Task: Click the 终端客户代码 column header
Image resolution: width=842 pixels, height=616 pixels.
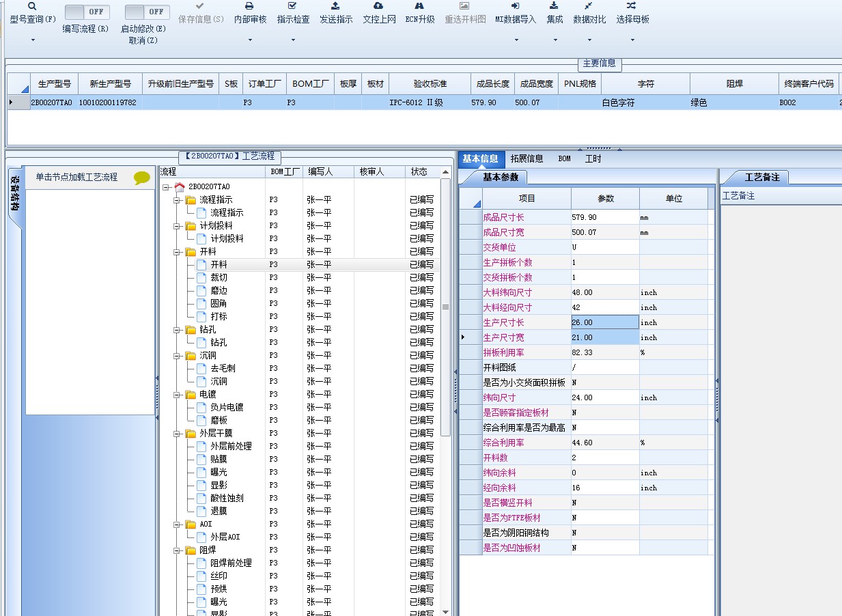Action: point(809,84)
